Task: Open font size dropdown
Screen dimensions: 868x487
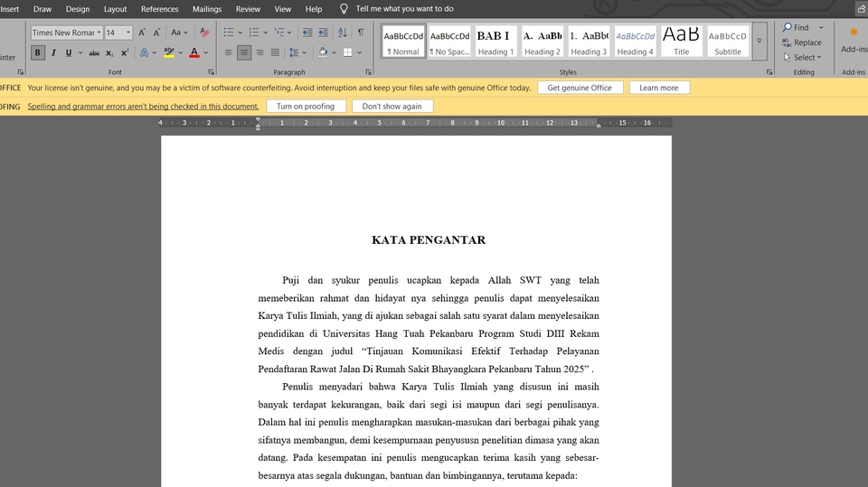Action: tap(128, 33)
